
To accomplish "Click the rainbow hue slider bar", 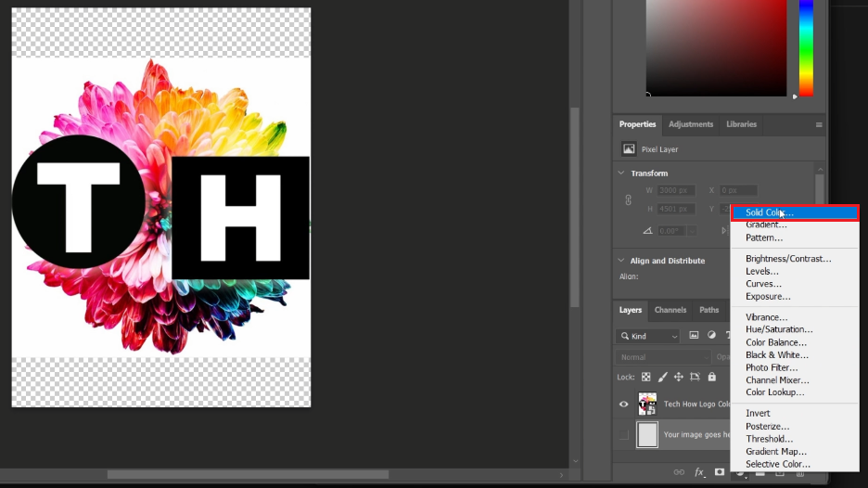I will coord(806,47).
